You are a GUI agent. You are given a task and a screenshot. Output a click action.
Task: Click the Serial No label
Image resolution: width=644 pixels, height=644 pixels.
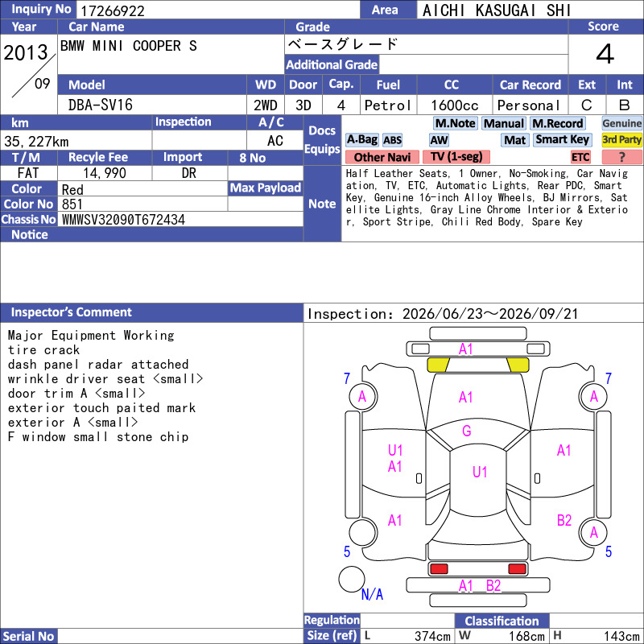[28, 636]
